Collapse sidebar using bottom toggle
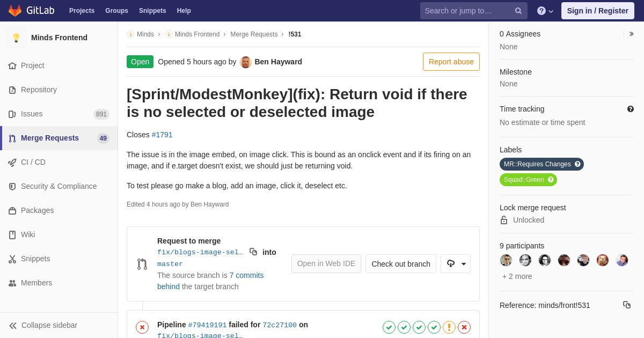 pos(59,325)
